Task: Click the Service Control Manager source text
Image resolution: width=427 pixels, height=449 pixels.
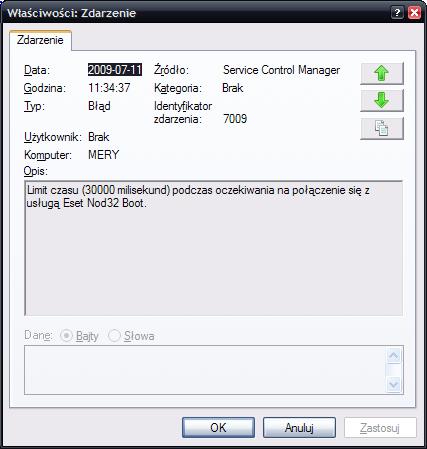Action: tap(281, 70)
